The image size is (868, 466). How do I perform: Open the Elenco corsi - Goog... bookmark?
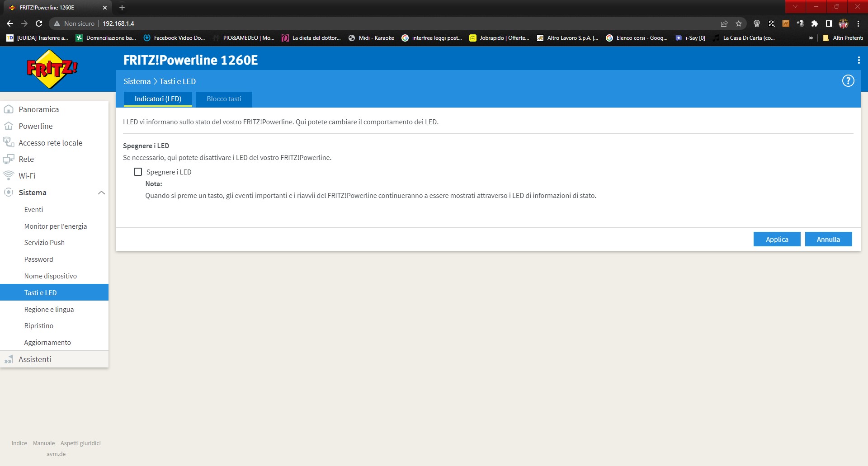[637, 38]
